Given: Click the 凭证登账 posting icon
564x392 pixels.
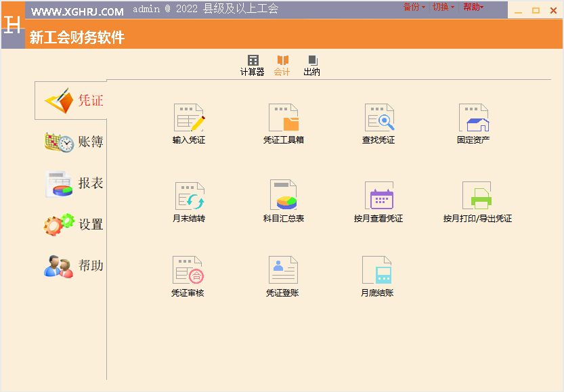Looking at the screenshot, I should point(282,271).
